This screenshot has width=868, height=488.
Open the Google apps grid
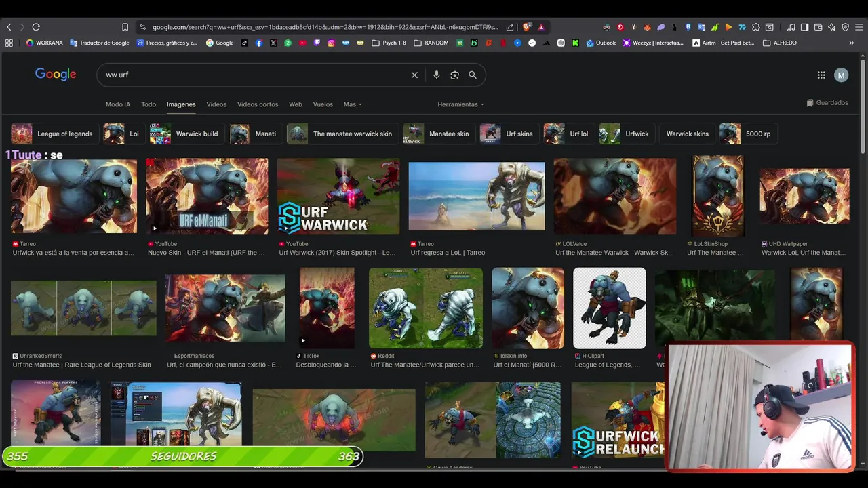pos(821,75)
